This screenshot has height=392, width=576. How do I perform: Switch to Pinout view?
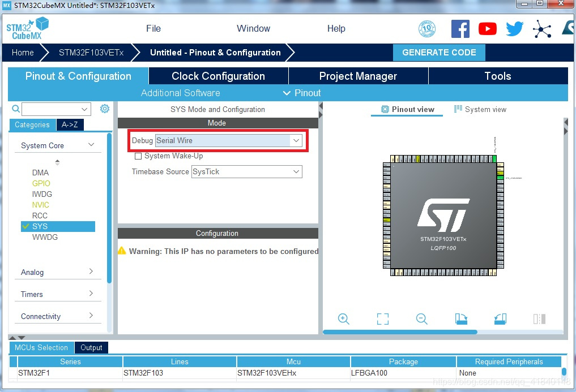pyautogui.click(x=407, y=109)
